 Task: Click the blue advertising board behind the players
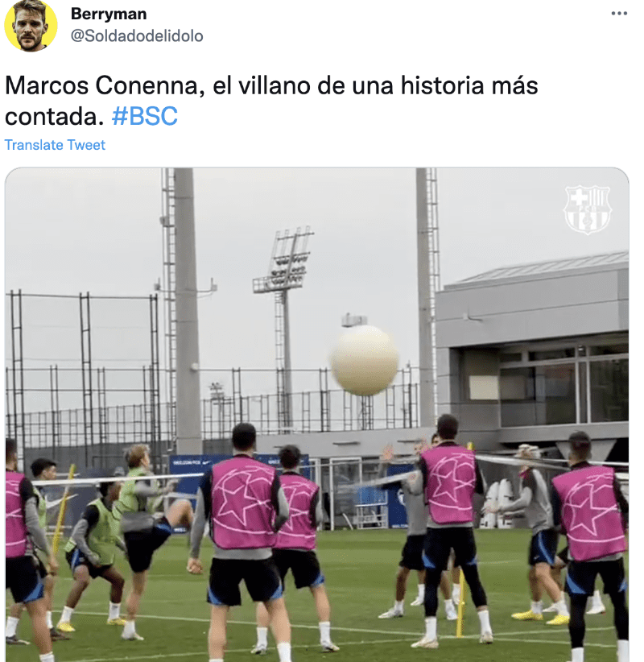click(x=198, y=469)
